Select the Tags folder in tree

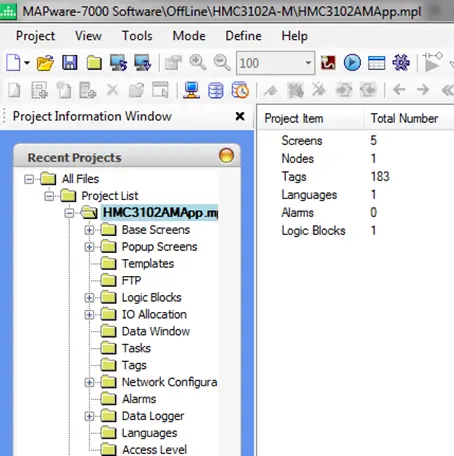(134, 365)
